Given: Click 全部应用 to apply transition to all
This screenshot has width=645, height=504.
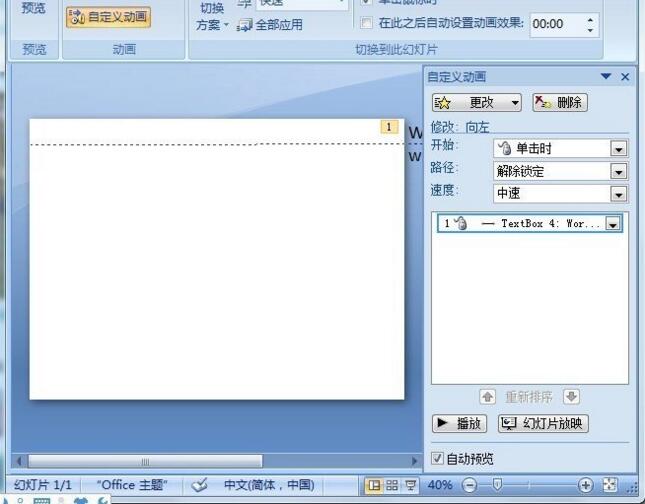Looking at the screenshot, I should tap(270, 25).
